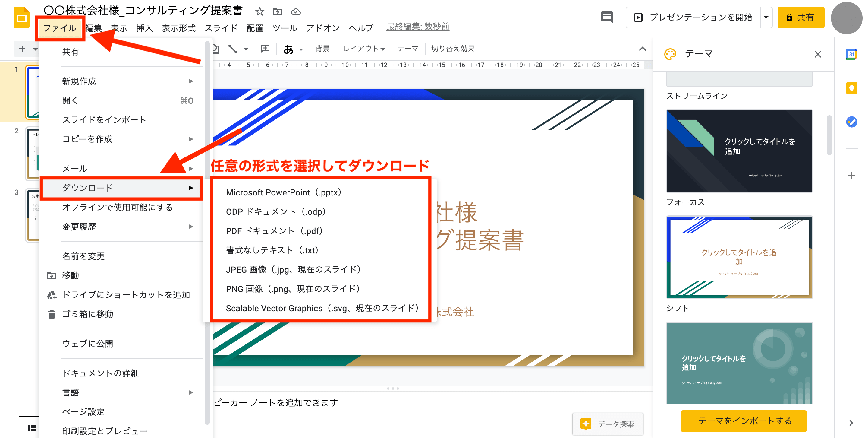The height and width of the screenshot is (438, 868).
Task: Click the shape tool icon in the toolbar
Action: tap(216, 49)
